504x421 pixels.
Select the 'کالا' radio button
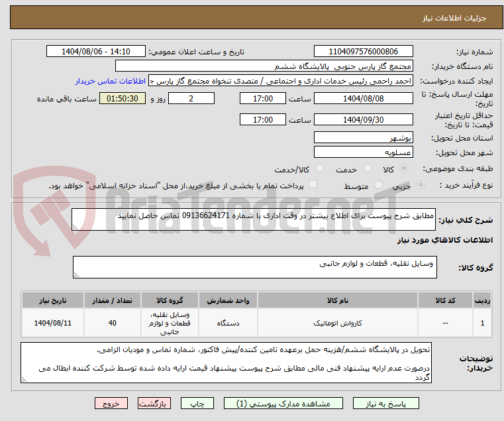[x=405, y=168]
